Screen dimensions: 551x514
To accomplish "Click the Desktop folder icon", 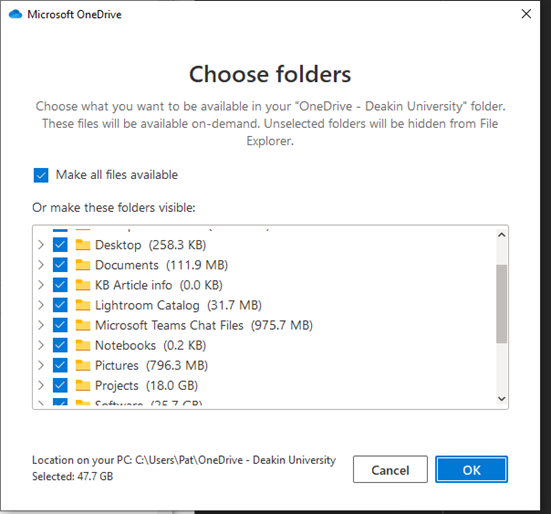I will 83,245.
